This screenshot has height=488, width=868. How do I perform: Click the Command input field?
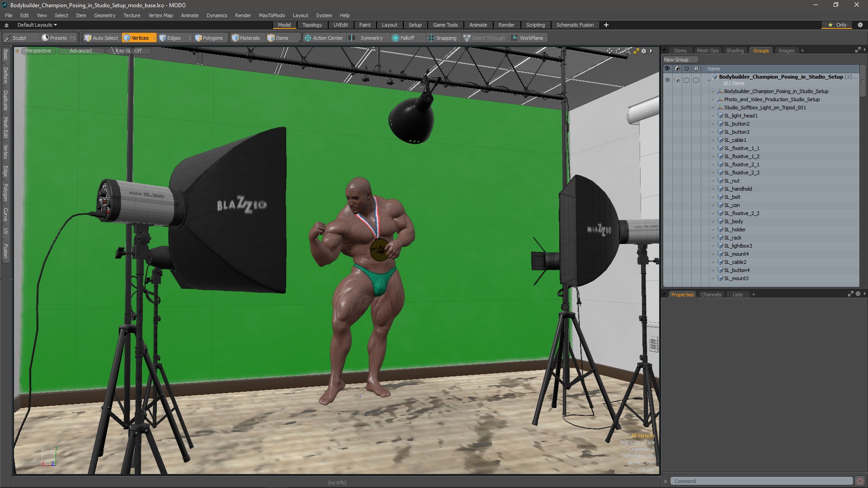click(761, 481)
